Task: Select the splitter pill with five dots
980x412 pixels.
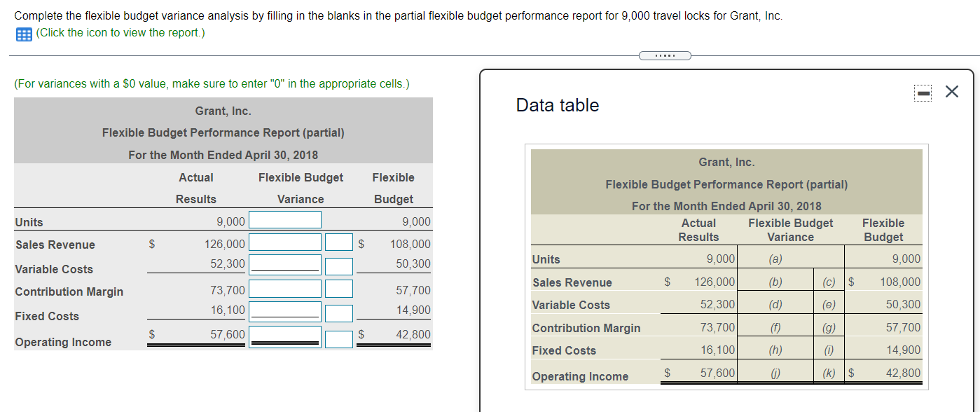Action: [x=664, y=55]
